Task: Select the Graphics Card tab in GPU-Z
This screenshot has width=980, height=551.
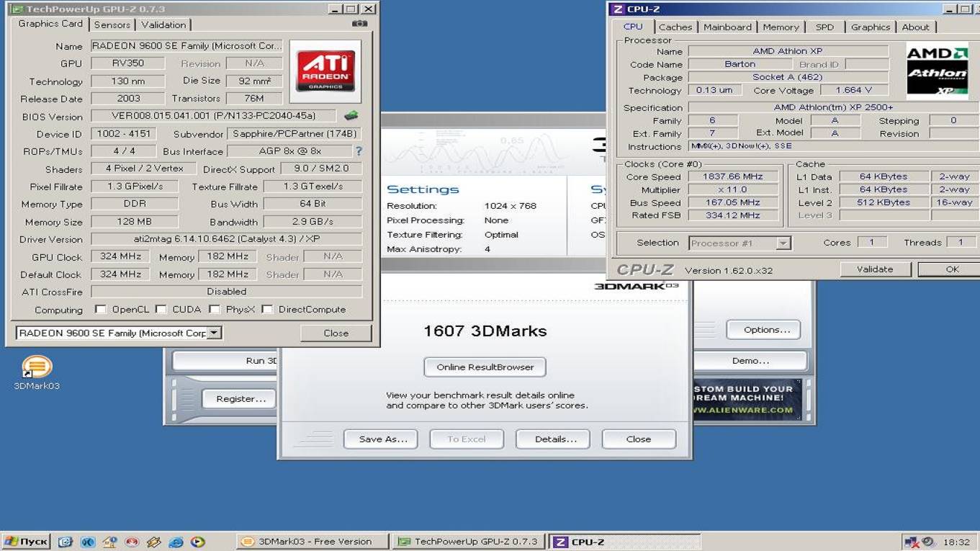Action: pos(50,24)
